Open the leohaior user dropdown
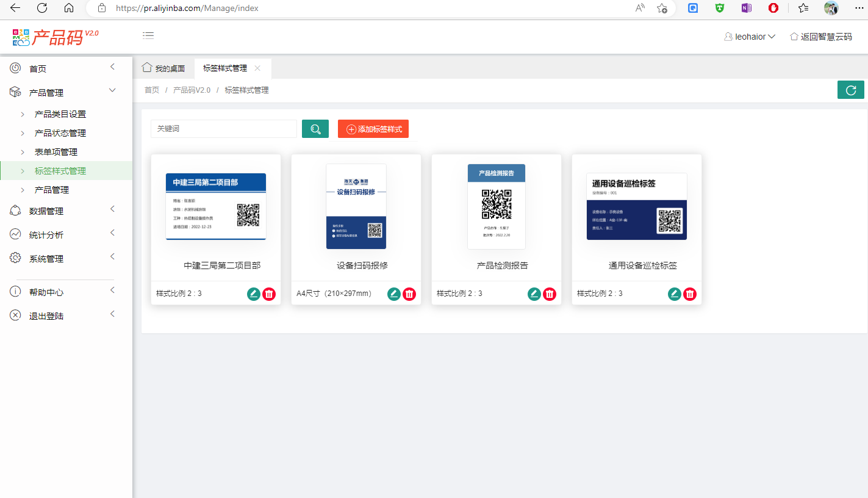This screenshot has height=498, width=868. pos(750,37)
